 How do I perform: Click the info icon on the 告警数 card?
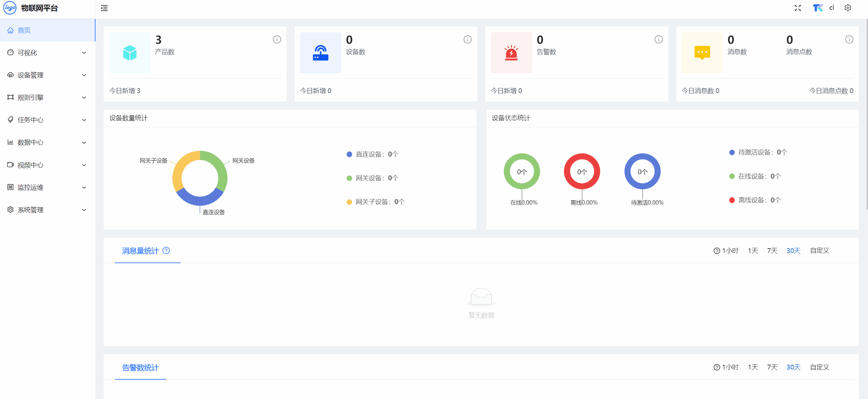tap(658, 40)
